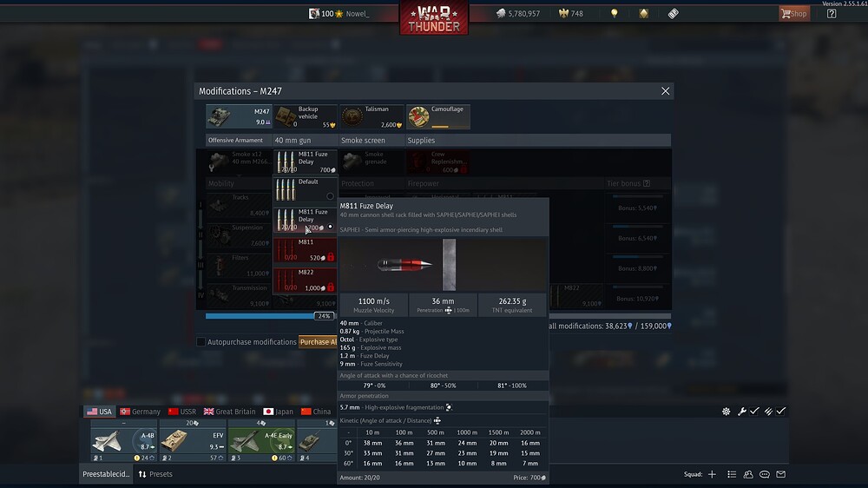Select the A-4B aircraft slot
Image resolution: width=868 pixels, height=488 pixels.
pos(124,441)
